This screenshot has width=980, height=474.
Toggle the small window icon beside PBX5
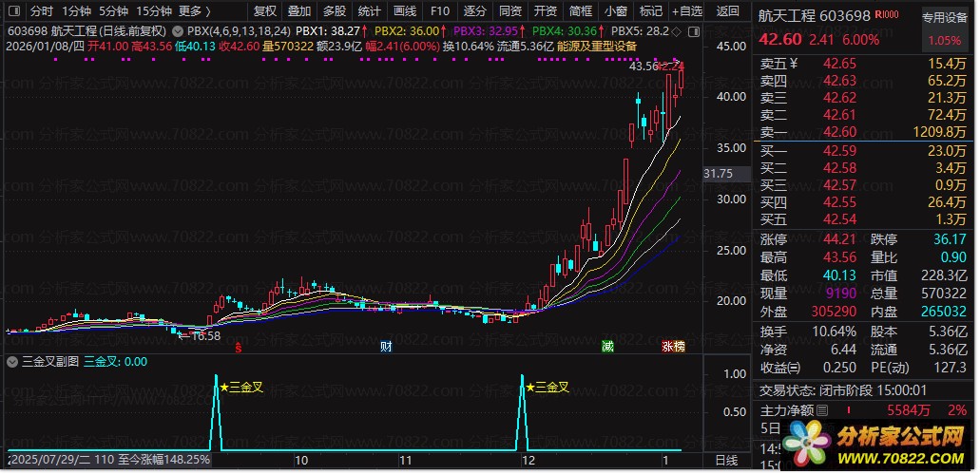[692, 30]
